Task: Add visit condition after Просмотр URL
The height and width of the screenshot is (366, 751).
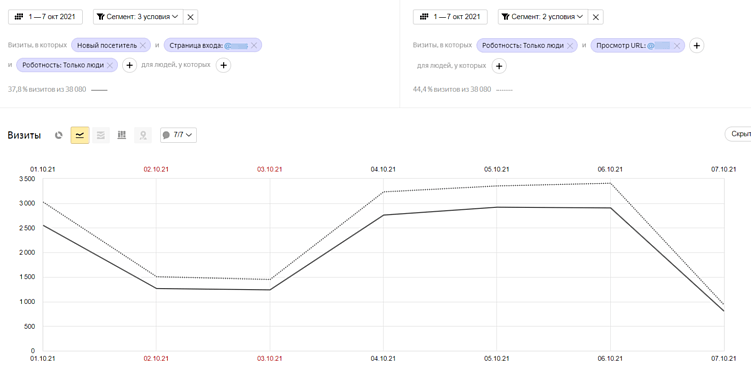Action: point(697,46)
